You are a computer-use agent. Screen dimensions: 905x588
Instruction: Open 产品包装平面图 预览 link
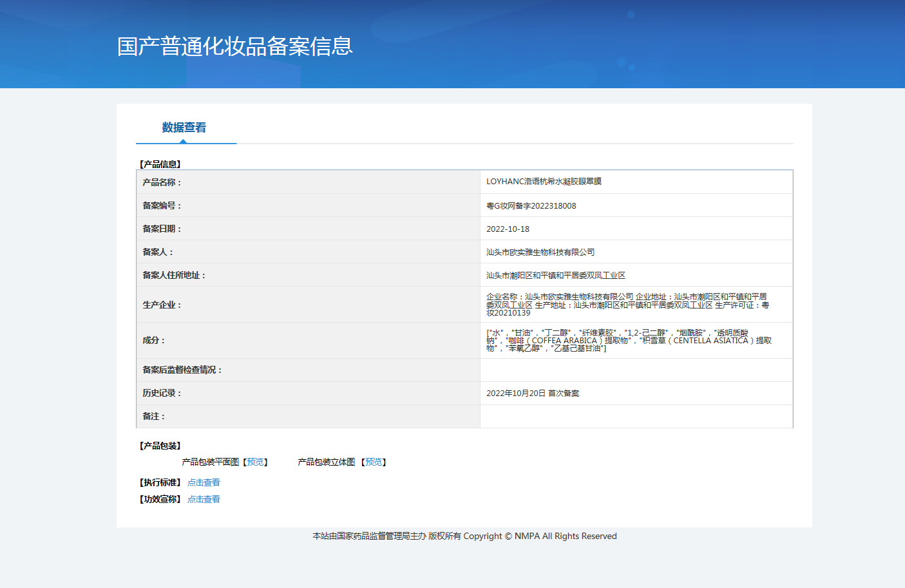pyautogui.click(x=255, y=462)
